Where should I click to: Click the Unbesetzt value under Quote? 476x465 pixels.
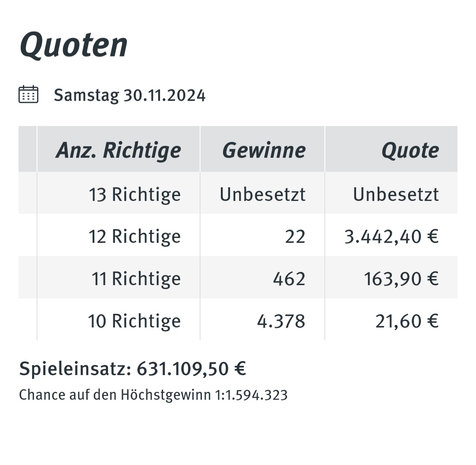[x=396, y=194]
